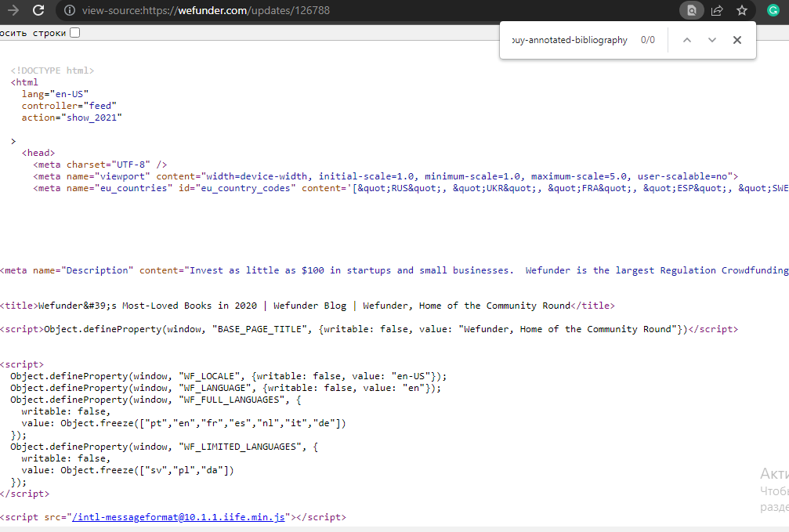Click the Object.freeze pt en fr line
Image resolution: width=789 pixels, height=532 pixels.
183,423
